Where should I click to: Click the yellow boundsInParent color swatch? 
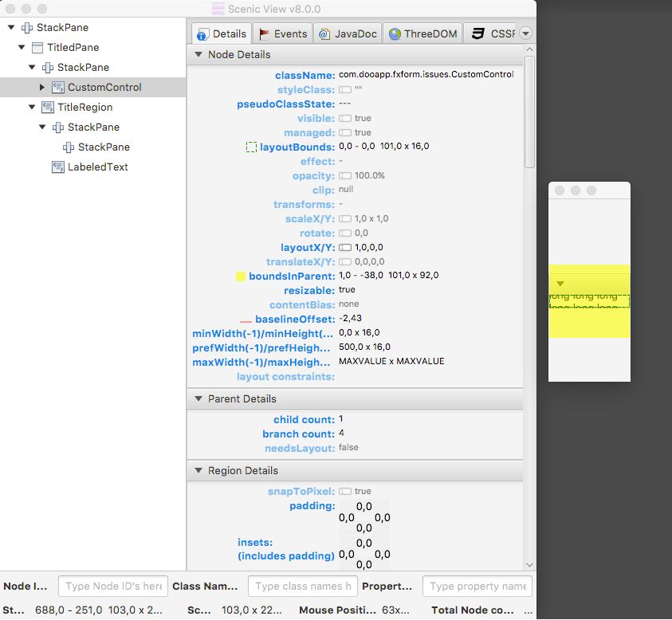coord(241,277)
